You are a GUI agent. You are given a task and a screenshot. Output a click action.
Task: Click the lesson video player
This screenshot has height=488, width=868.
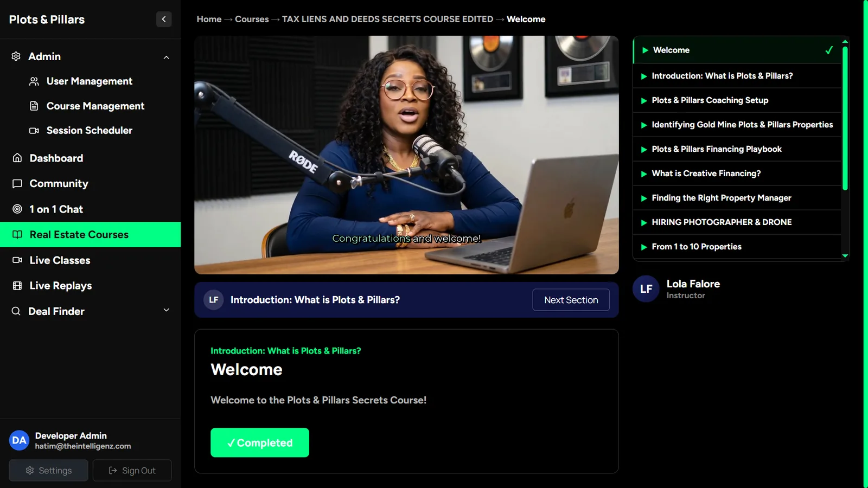click(406, 155)
